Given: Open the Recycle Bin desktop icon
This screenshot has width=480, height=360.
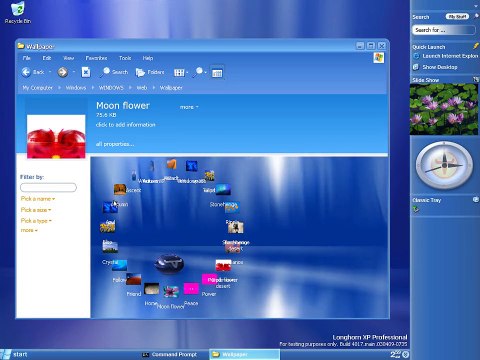Looking at the screenshot, I should pos(18,13).
